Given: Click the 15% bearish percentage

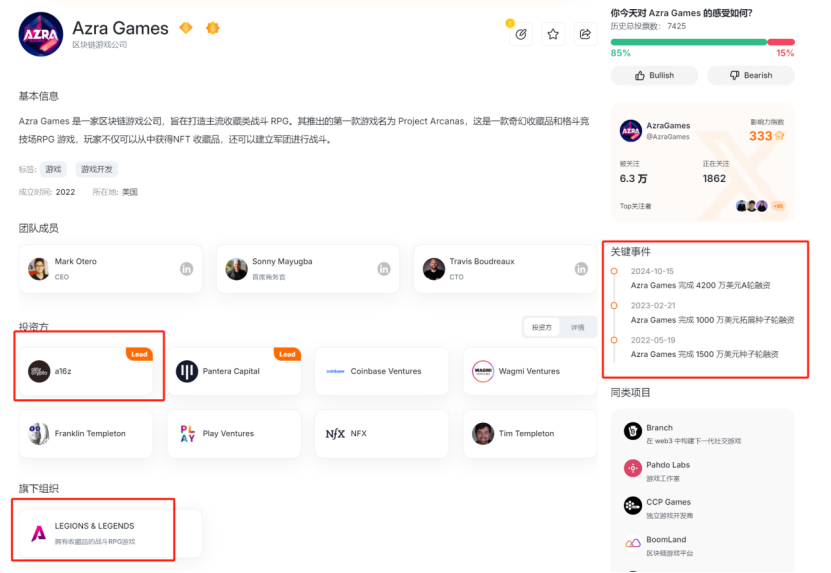Looking at the screenshot, I should pos(785,53).
